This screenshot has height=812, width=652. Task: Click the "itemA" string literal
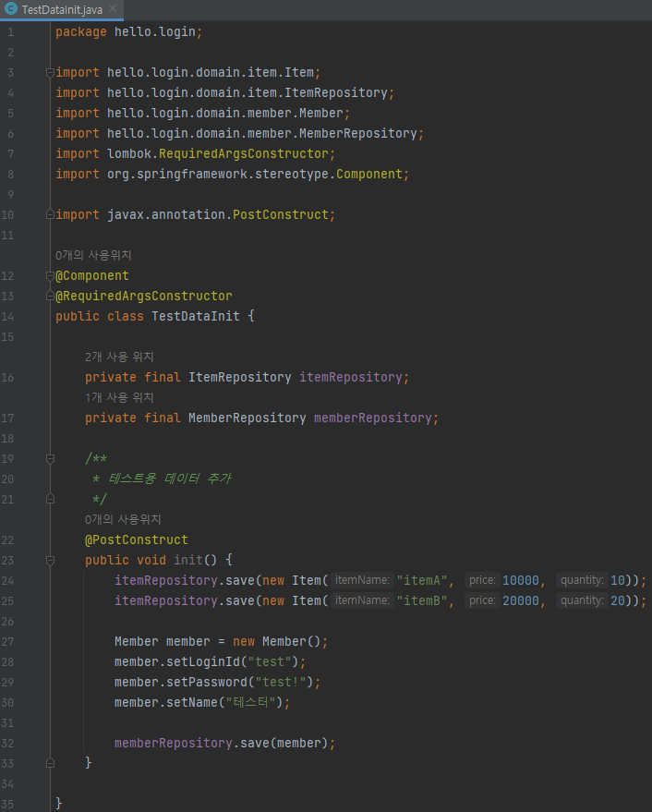click(421, 580)
